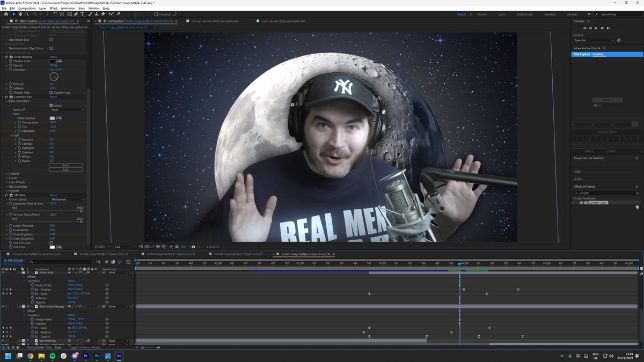
Task: Click the Home icon in the toolbar
Action: [x=6, y=14]
